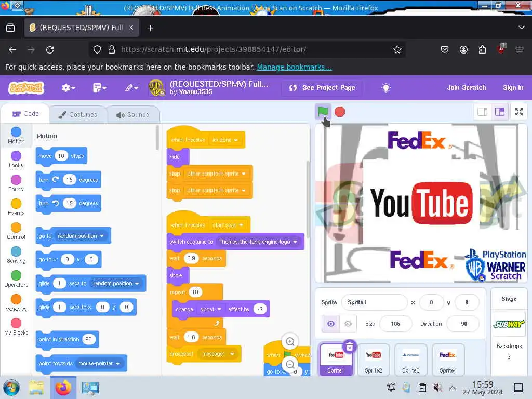Delete Sprite1 with trash icon
Image resolution: width=532 pixels, height=399 pixels.
pyautogui.click(x=350, y=347)
